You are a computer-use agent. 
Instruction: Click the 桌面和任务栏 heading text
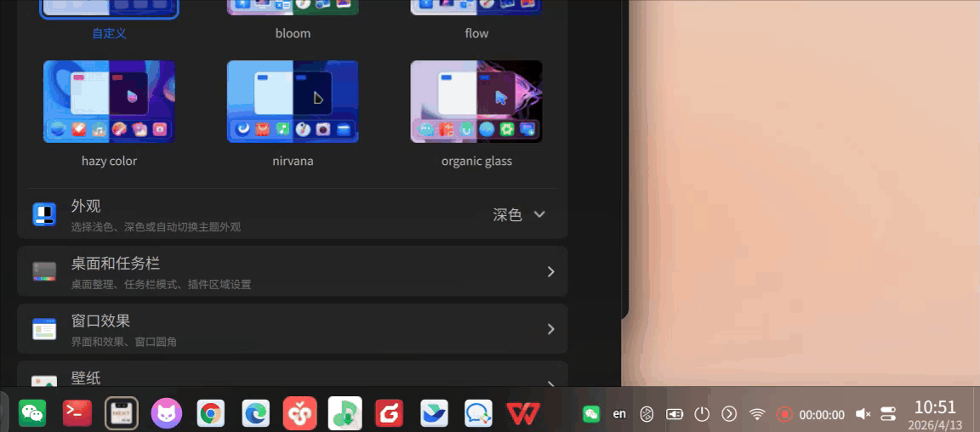116,264
